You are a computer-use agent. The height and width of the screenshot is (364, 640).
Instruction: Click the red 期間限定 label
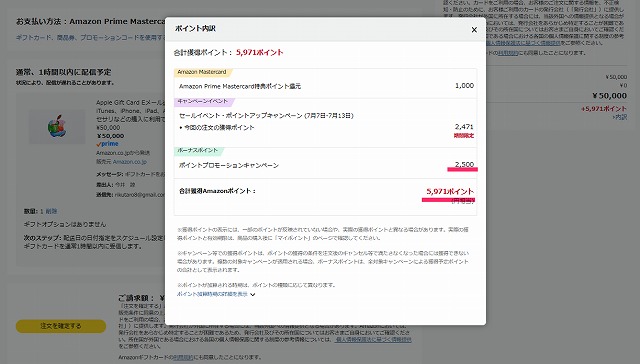click(x=464, y=135)
